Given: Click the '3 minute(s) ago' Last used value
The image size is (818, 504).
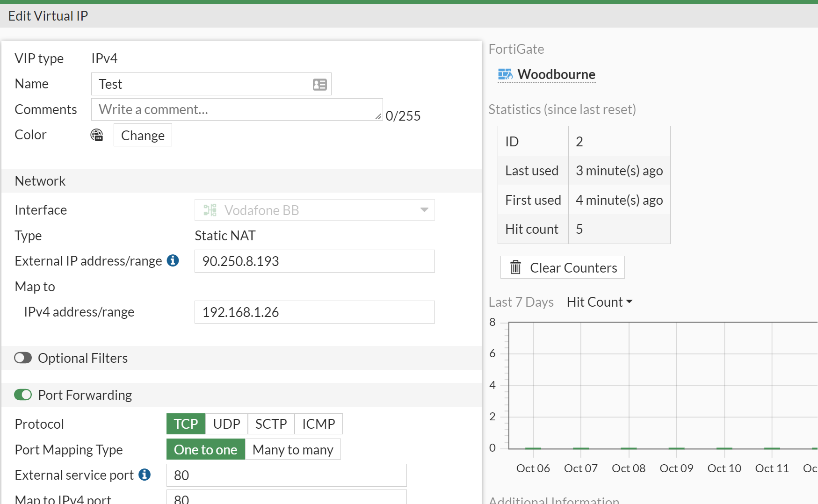Looking at the screenshot, I should 619,171.
